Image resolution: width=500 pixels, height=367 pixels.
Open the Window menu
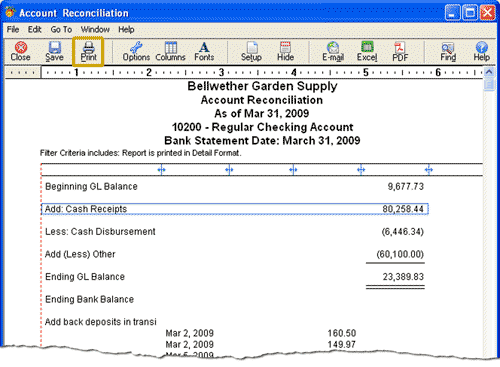point(95,29)
